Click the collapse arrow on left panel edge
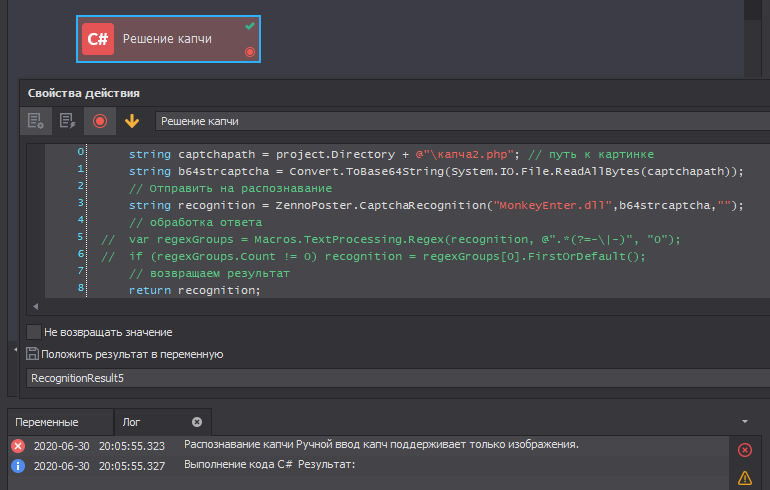 15,350
